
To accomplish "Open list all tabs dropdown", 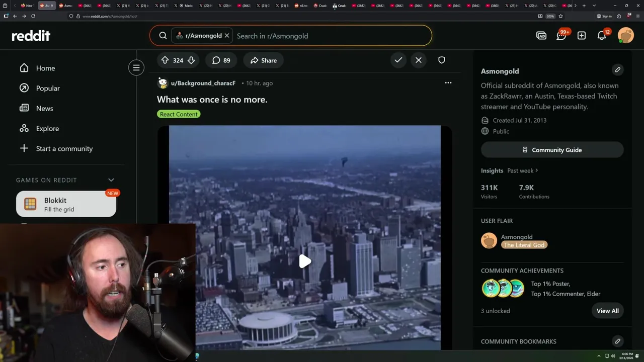I will pos(594,6).
